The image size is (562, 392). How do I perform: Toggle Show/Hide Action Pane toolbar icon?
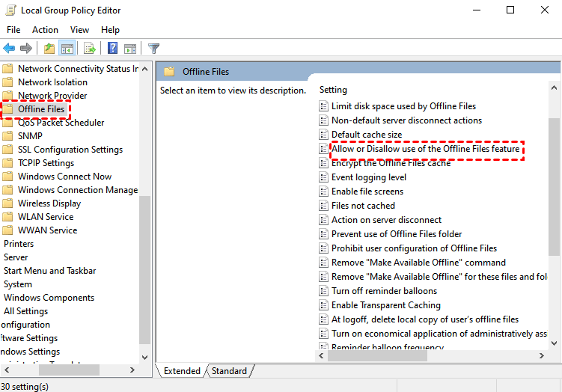(129, 49)
